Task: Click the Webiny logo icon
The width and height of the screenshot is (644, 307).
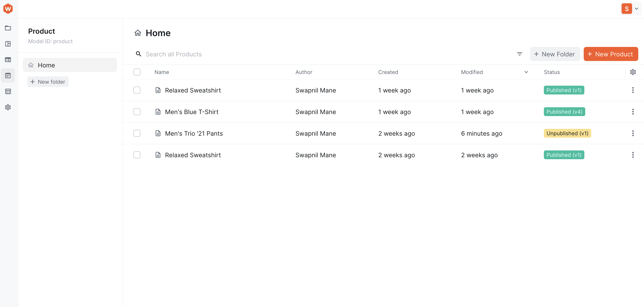Action: (8, 9)
